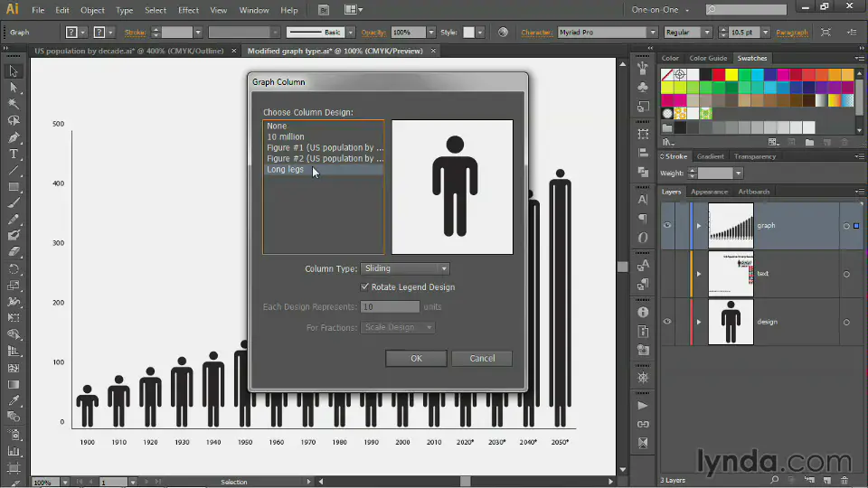Cancel the Graph Column dialog

(x=482, y=358)
